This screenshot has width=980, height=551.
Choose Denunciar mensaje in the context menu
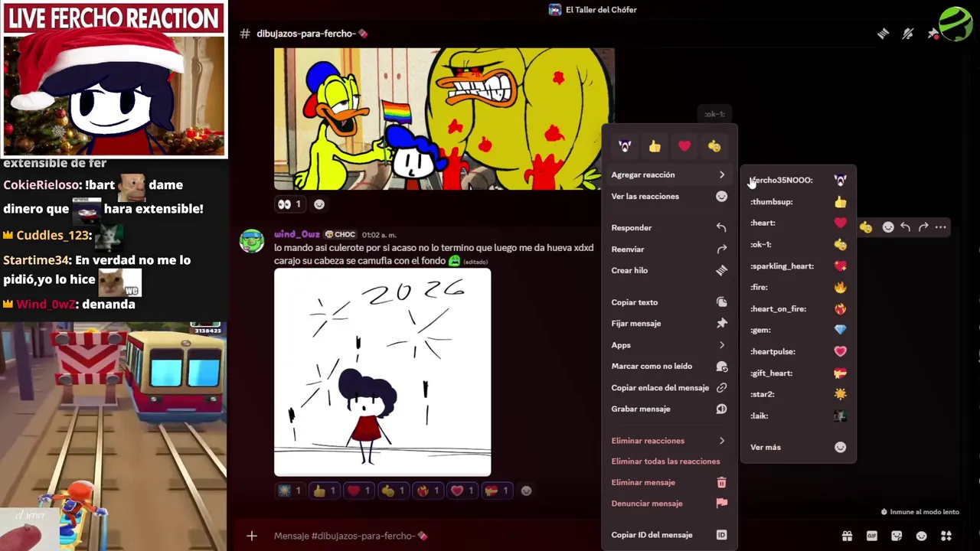pos(669,504)
